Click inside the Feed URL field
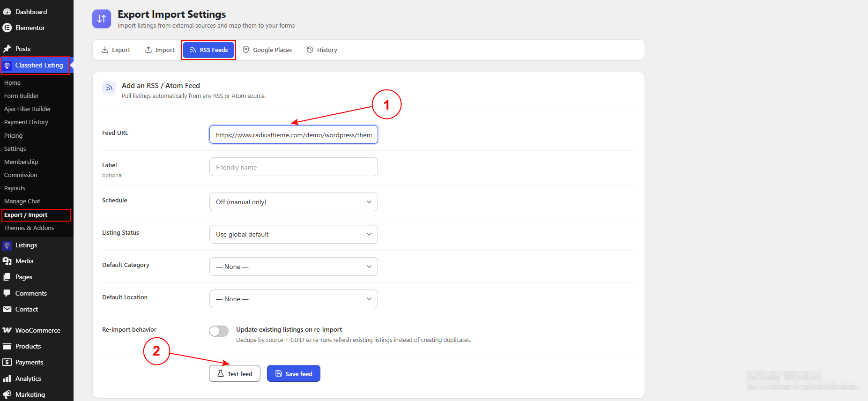Image resolution: width=868 pixels, height=401 pixels. [294, 135]
